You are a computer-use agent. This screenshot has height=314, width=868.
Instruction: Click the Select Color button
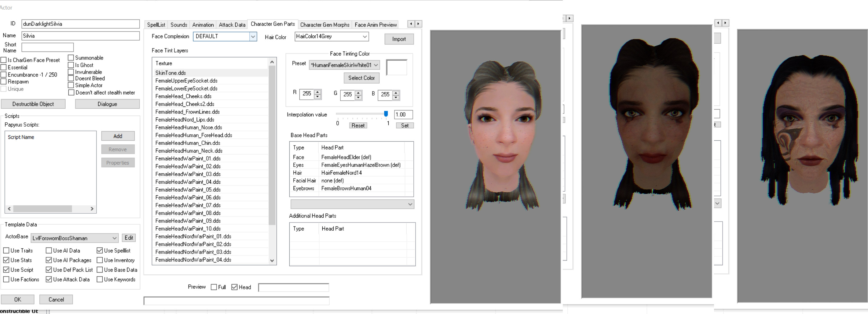pos(361,78)
